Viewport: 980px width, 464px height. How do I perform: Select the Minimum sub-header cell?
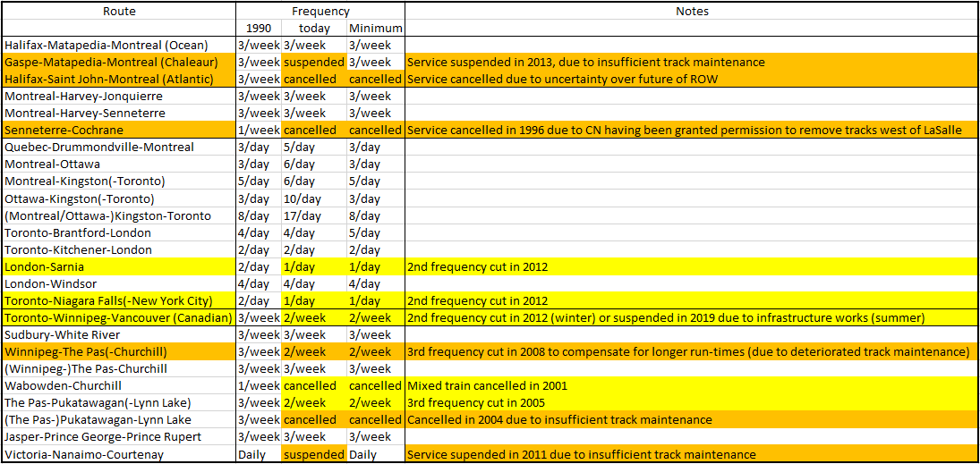[375, 29]
